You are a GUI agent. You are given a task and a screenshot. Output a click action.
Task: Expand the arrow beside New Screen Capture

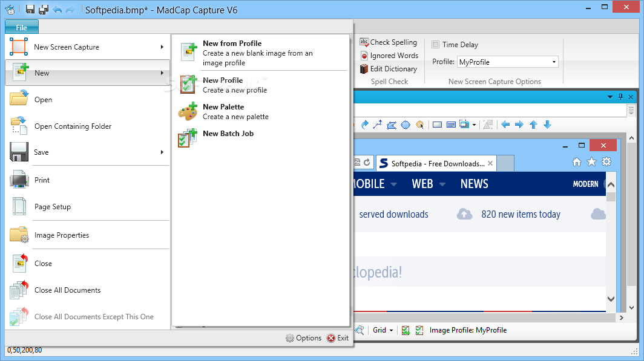click(x=162, y=47)
